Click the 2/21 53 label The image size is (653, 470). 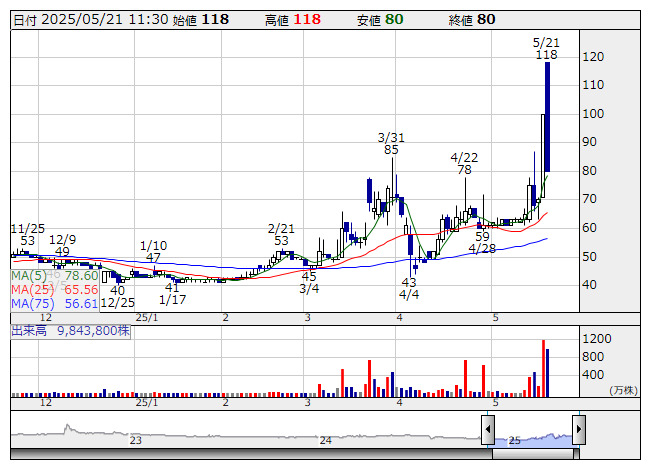coord(281,234)
